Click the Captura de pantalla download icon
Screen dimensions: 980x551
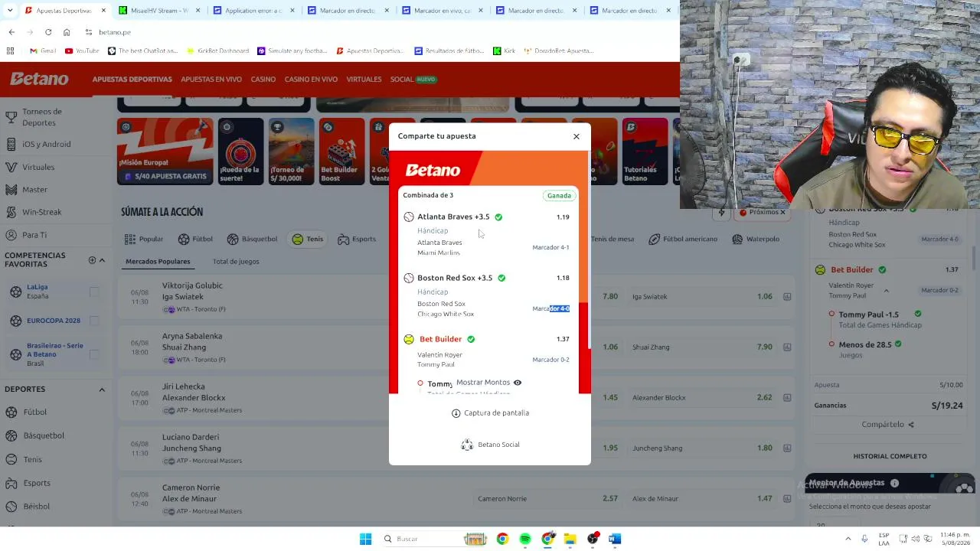click(x=456, y=413)
